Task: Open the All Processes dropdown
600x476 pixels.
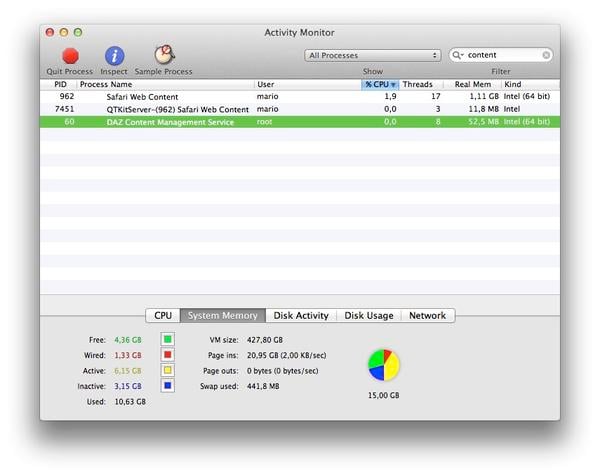Action: (x=372, y=55)
